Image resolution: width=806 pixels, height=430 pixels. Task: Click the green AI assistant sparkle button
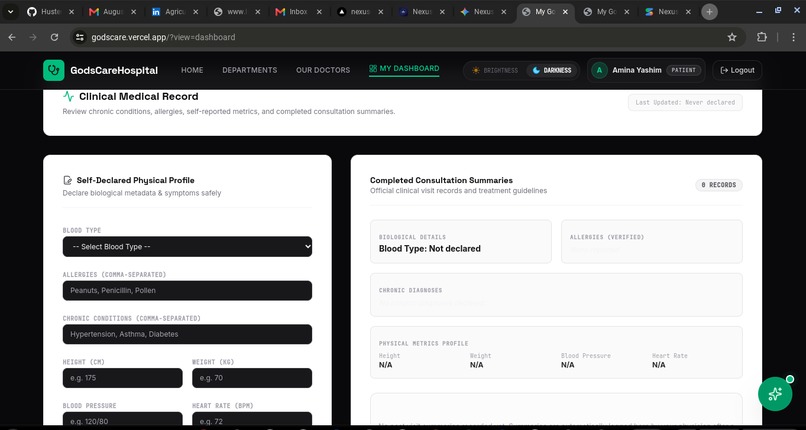point(775,394)
